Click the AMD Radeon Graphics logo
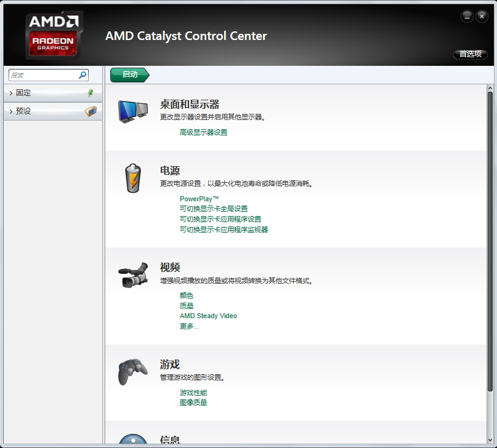This screenshot has width=497, height=448. (x=54, y=35)
